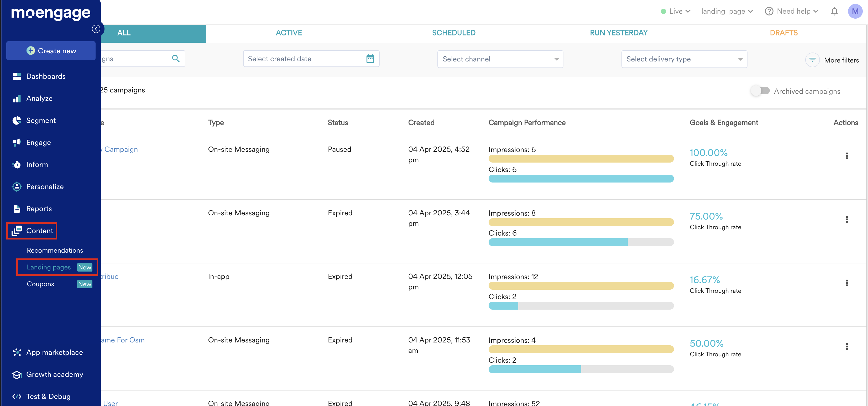868x406 pixels.
Task: Open App marketplace from sidebar
Action: pyautogui.click(x=54, y=352)
